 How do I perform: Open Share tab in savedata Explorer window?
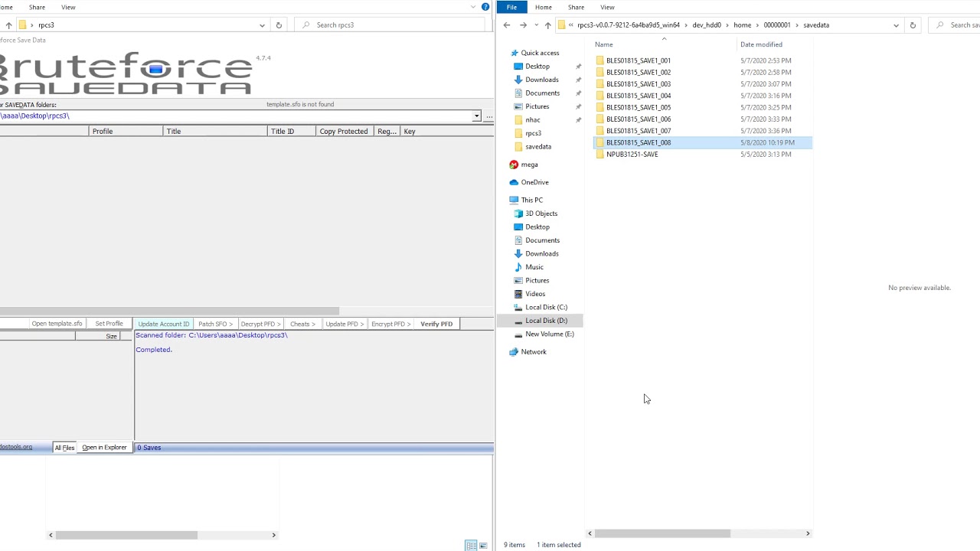576,7
